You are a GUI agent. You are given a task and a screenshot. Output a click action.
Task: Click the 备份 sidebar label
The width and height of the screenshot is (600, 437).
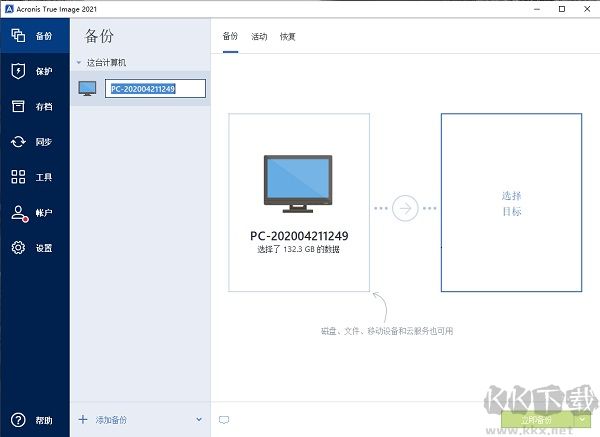point(44,36)
